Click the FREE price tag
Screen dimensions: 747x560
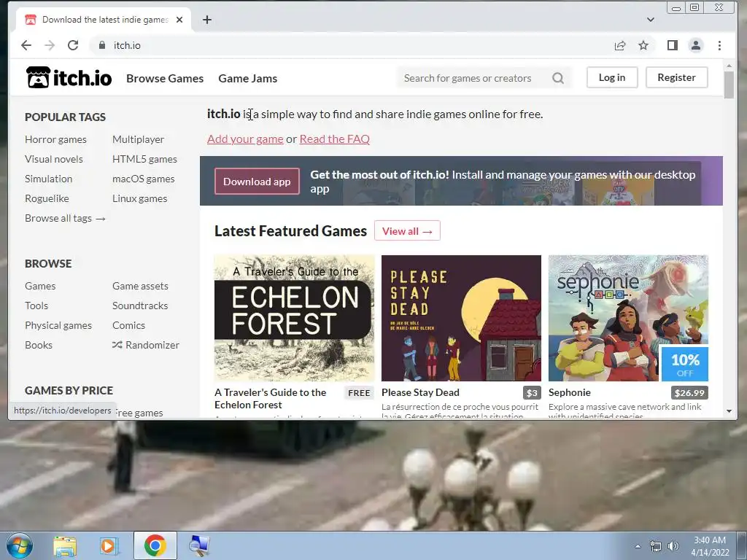(x=359, y=393)
